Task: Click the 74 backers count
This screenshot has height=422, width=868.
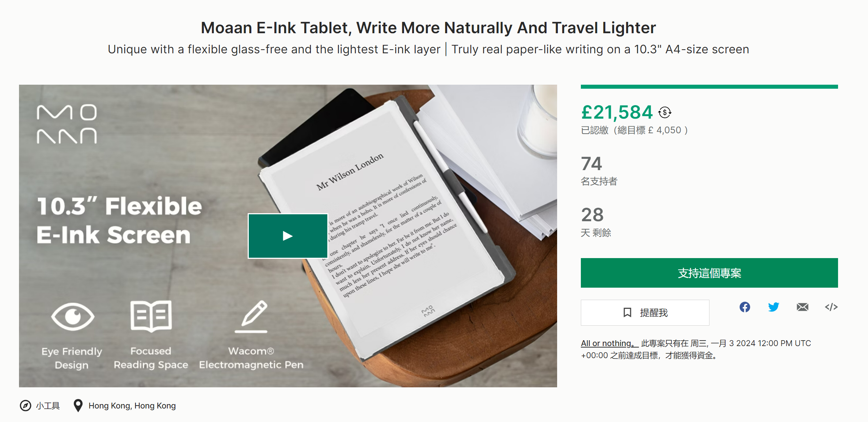Action: tap(591, 164)
